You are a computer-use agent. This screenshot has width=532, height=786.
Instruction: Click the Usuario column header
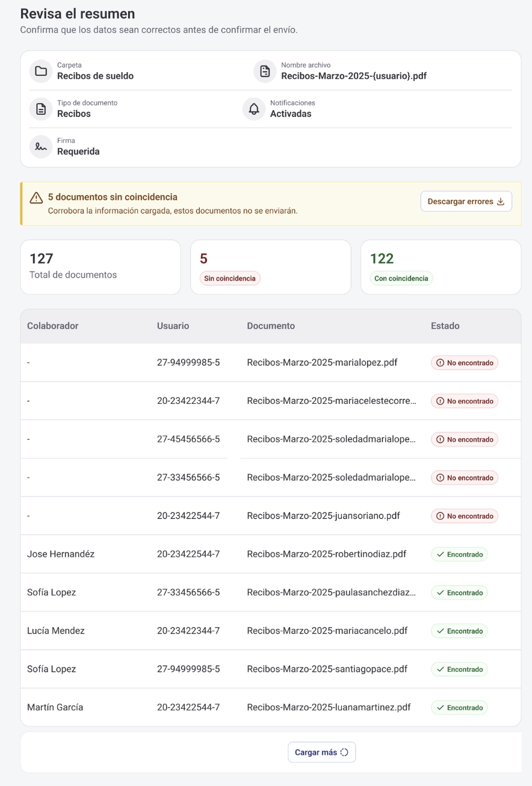pos(173,326)
